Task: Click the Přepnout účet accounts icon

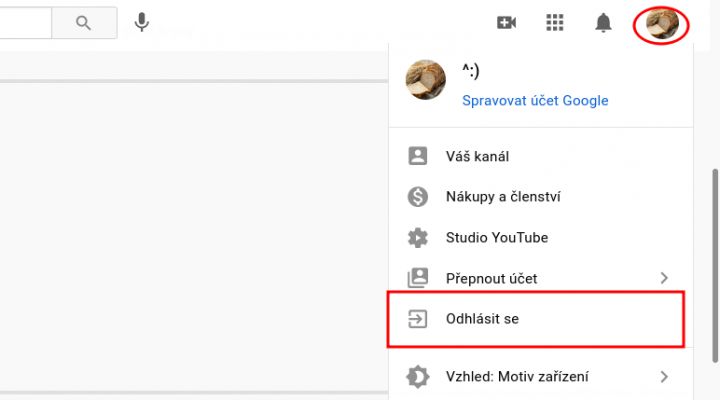Action: (417, 278)
